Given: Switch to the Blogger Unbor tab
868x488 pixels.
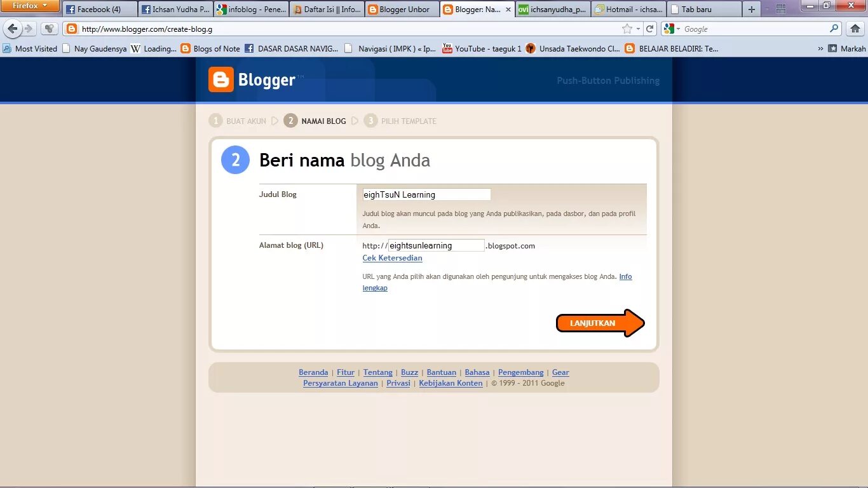Looking at the screenshot, I should [x=402, y=9].
